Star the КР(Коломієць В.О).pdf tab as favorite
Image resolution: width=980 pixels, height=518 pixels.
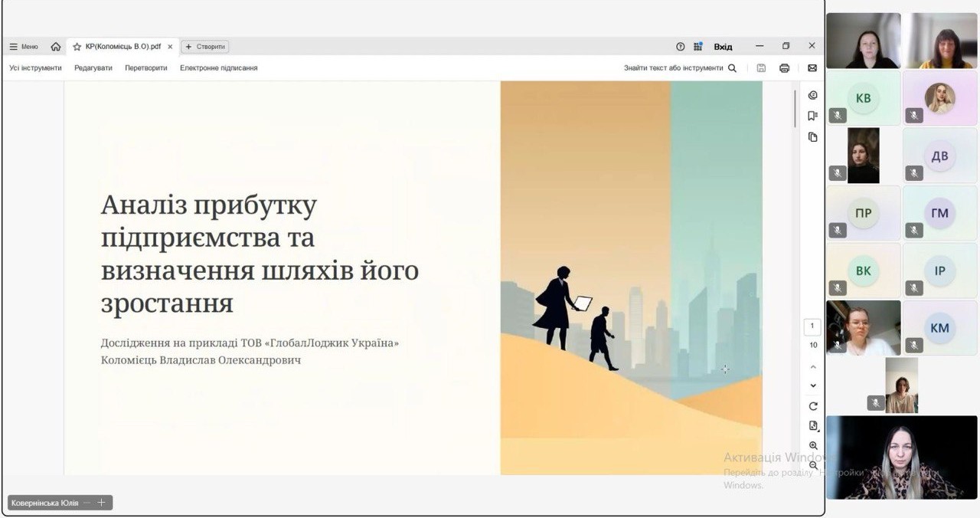(77, 47)
